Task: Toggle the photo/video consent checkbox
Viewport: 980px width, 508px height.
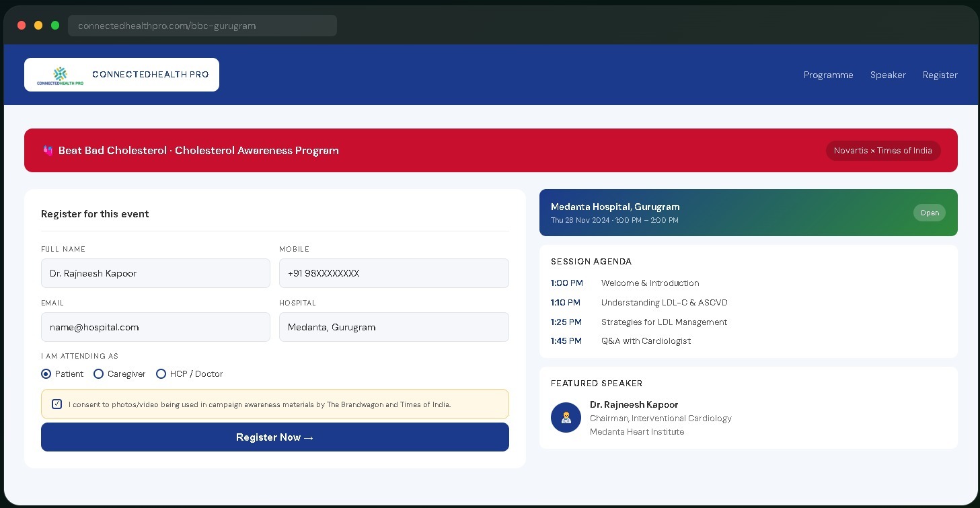Action: 56,404
